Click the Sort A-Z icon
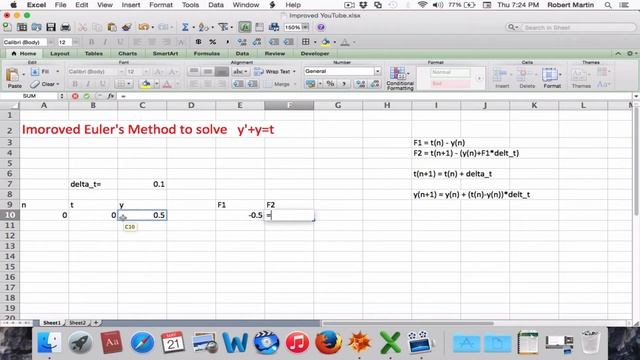 (x=203, y=27)
